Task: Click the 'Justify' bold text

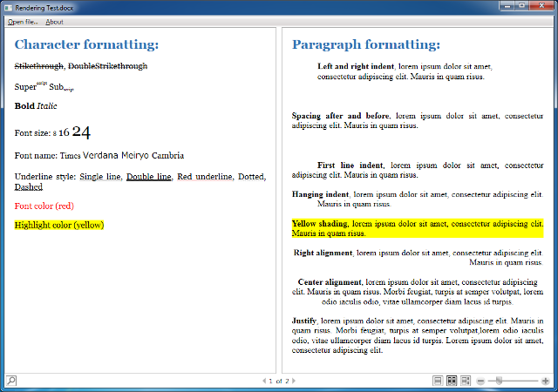Action: pos(304,321)
